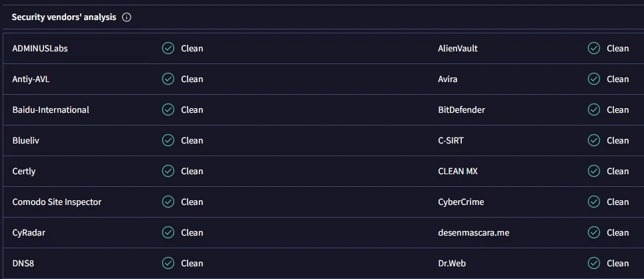Viewport: 644px width, 279px height.
Task: Click the checkmark icon for Avira
Action: (593, 79)
